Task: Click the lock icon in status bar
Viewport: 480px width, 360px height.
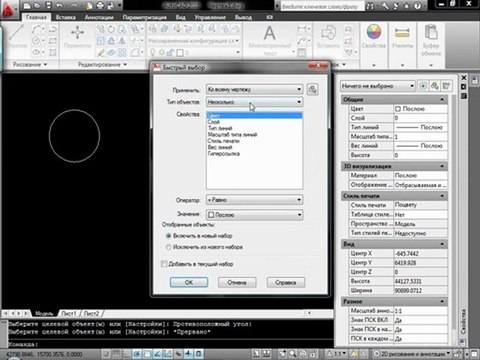Action: tap(458, 353)
